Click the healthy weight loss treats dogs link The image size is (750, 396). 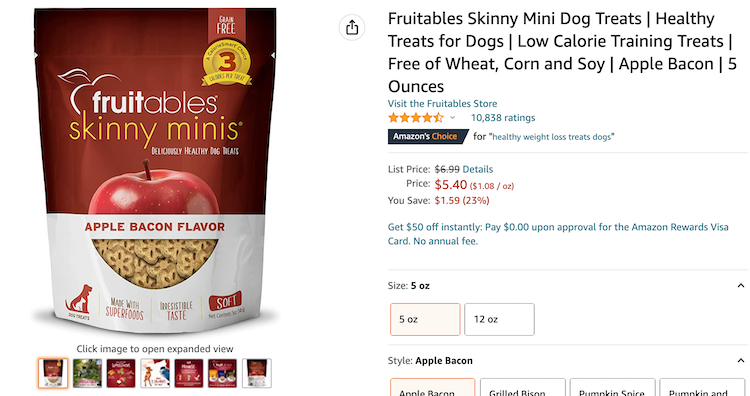point(551,137)
